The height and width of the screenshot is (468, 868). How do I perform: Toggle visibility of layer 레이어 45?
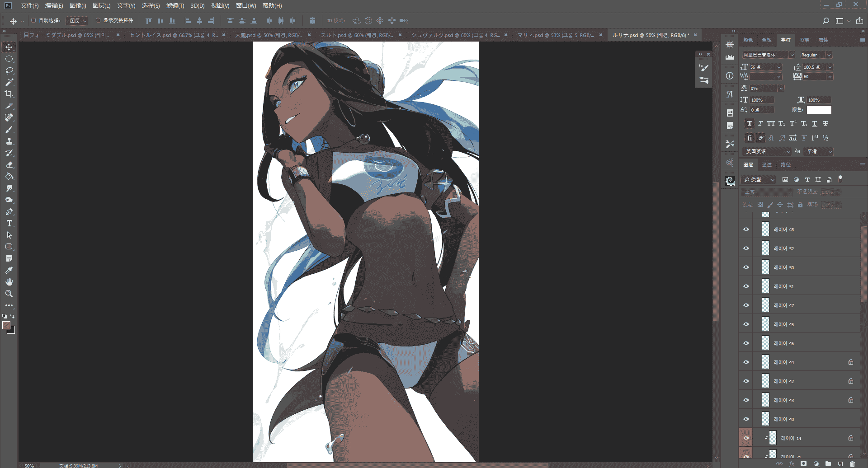(746, 324)
